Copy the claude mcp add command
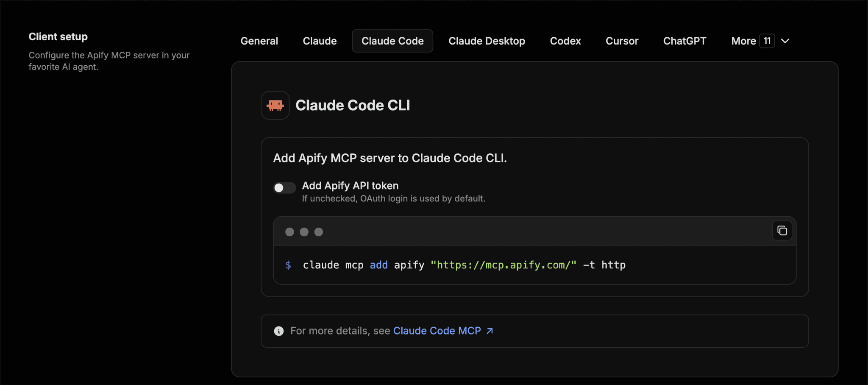 point(782,231)
